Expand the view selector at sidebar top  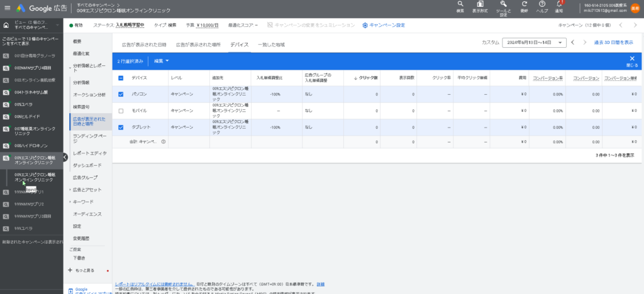click(57, 25)
